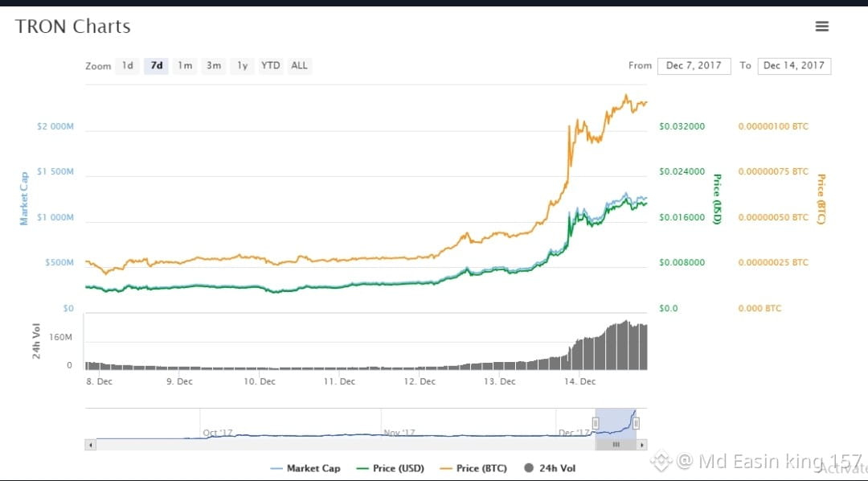Show ALL historical data

(300, 66)
